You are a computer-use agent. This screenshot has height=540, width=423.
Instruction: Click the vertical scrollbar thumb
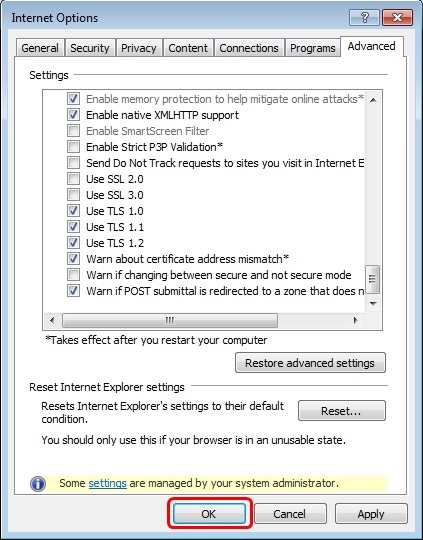tap(373, 279)
